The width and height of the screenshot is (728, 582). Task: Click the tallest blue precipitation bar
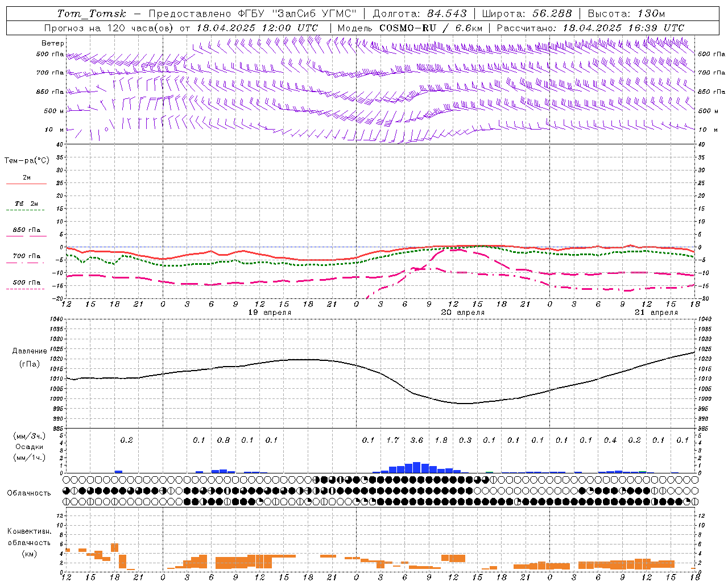[x=416, y=468]
